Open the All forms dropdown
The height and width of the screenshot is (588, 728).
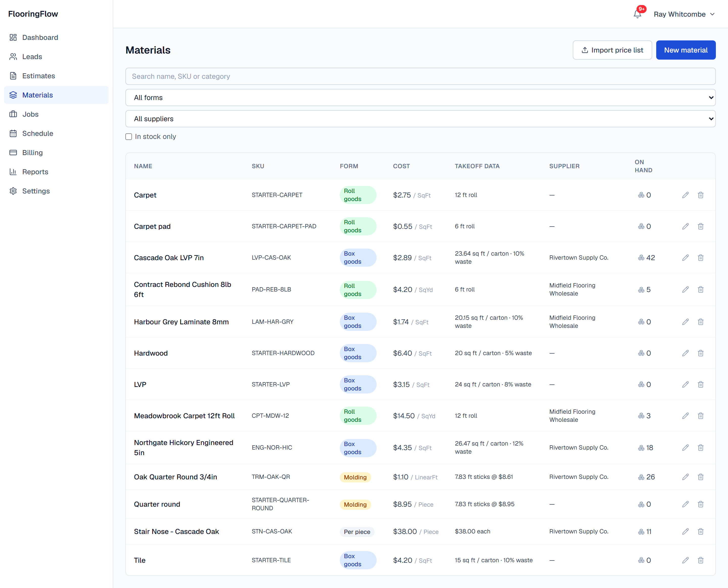pyautogui.click(x=420, y=97)
